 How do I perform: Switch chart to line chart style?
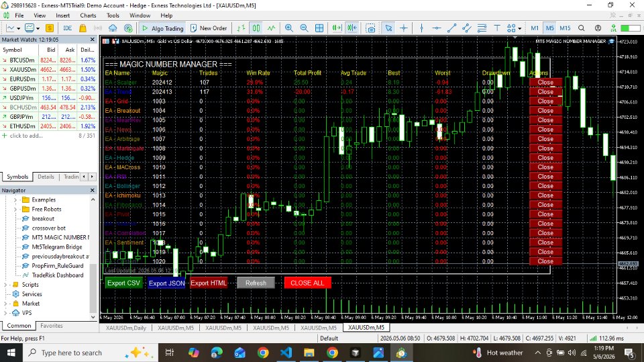pyautogui.click(x=272, y=28)
